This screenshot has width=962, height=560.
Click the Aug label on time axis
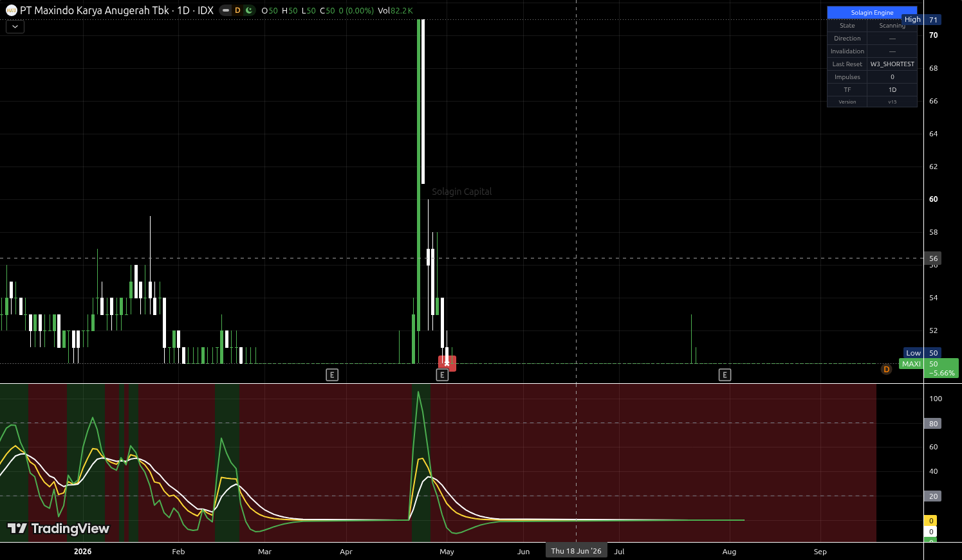click(729, 552)
